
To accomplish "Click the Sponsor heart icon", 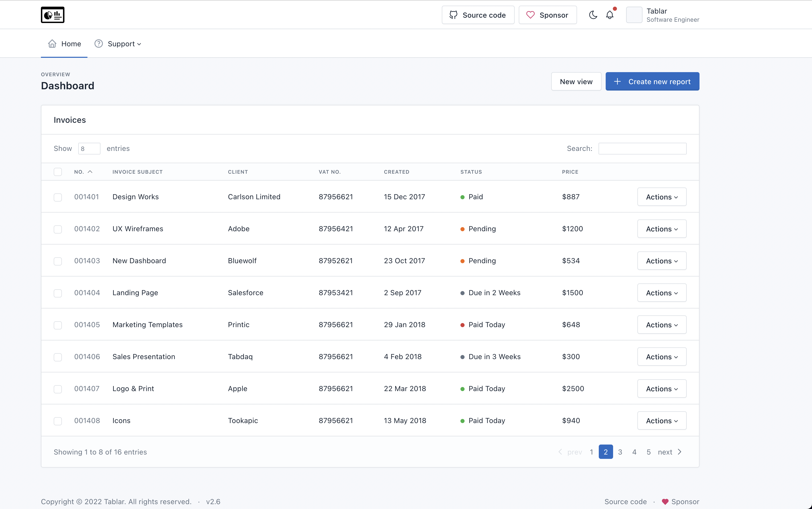I will (x=530, y=15).
